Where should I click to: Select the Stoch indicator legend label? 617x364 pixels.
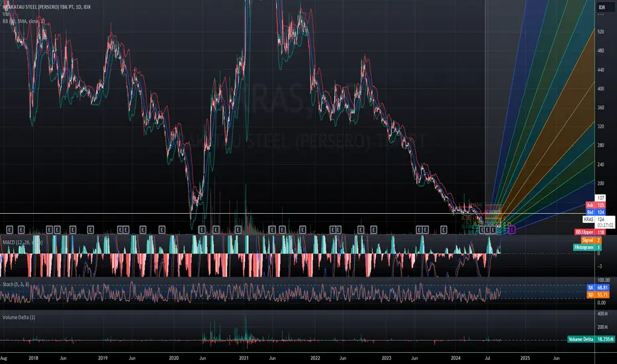pyautogui.click(x=16, y=284)
